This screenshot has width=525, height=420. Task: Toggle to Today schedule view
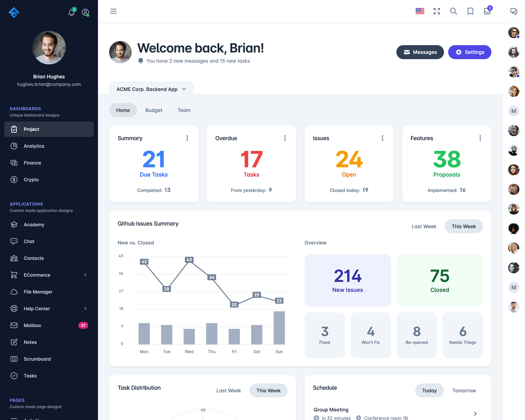(x=429, y=390)
